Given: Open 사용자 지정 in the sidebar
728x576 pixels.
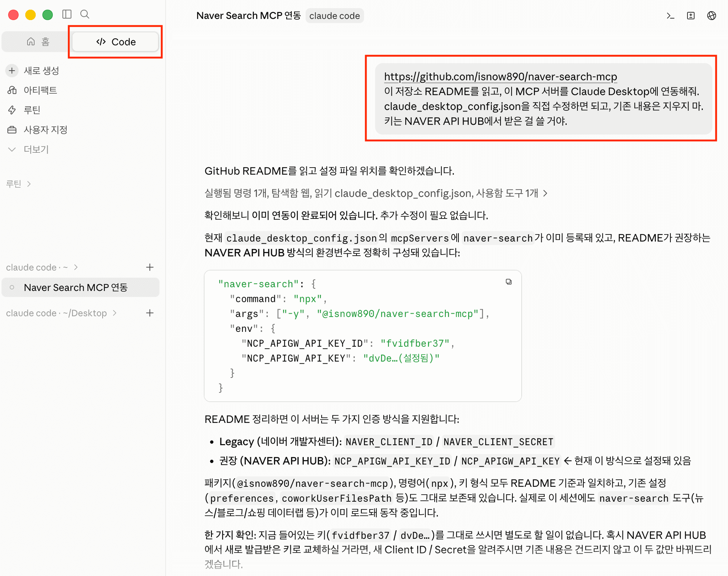Looking at the screenshot, I should click(x=45, y=130).
